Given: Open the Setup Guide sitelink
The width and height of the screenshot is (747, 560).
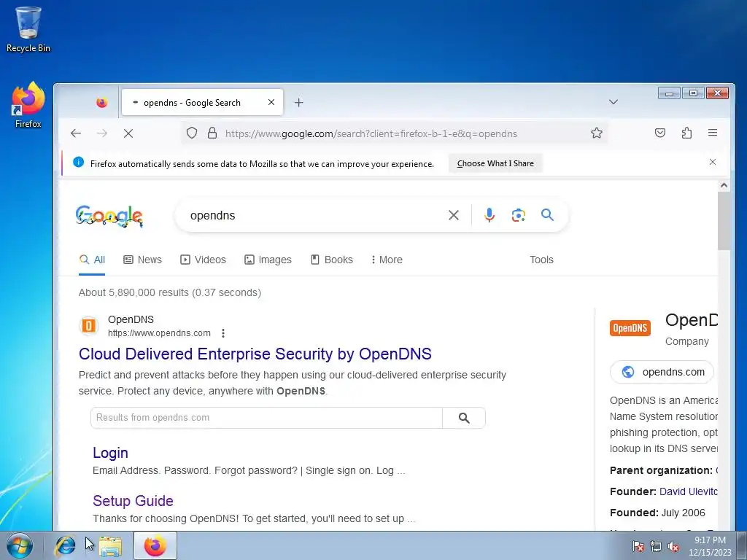Looking at the screenshot, I should [x=133, y=500].
